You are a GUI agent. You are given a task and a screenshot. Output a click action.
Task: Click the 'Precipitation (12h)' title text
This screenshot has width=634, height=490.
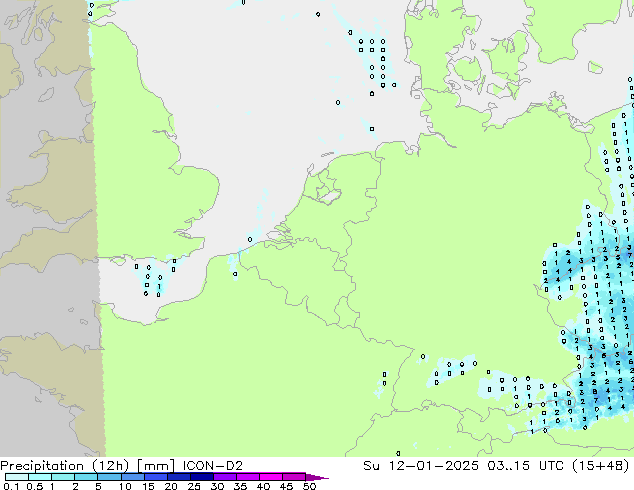pos(65,466)
